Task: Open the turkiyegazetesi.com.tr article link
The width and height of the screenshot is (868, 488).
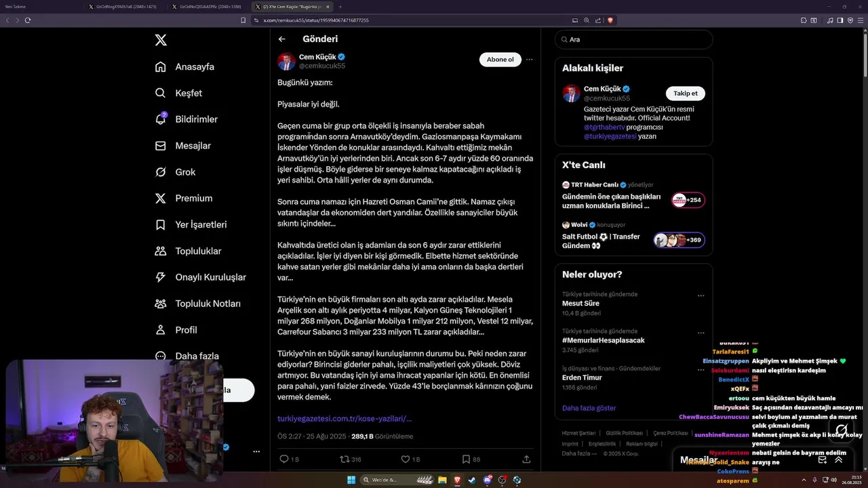Action: [x=344, y=419]
